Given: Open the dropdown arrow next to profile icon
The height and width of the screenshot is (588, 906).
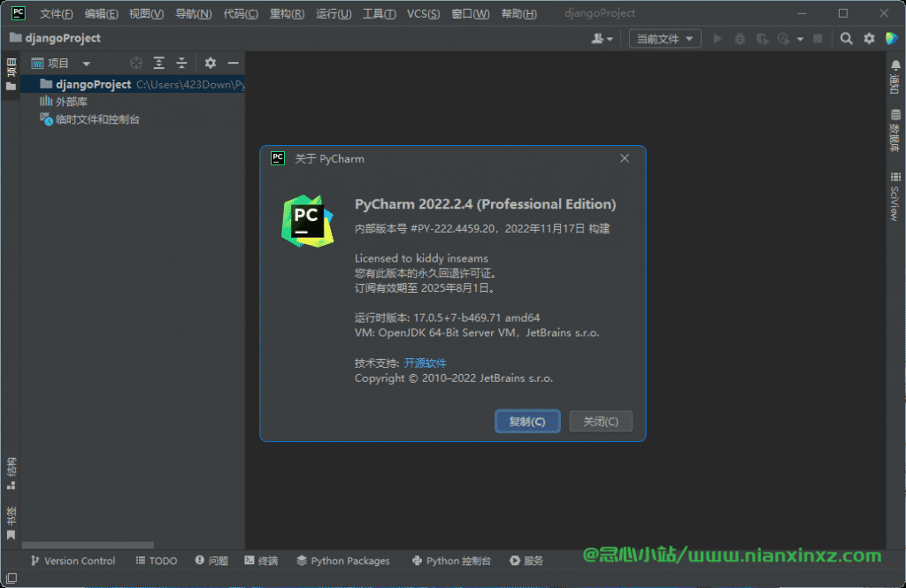Looking at the screenshot, I should point(800,39).
